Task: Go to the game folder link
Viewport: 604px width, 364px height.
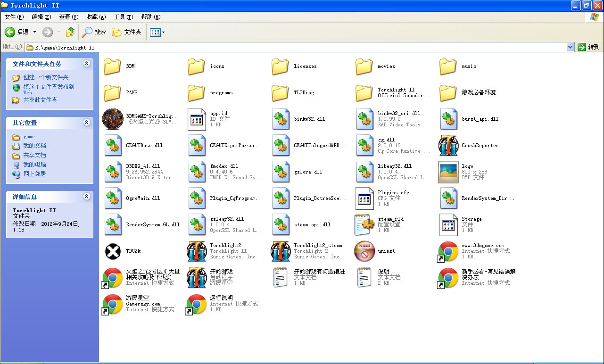Action: (x=29, y=137)
